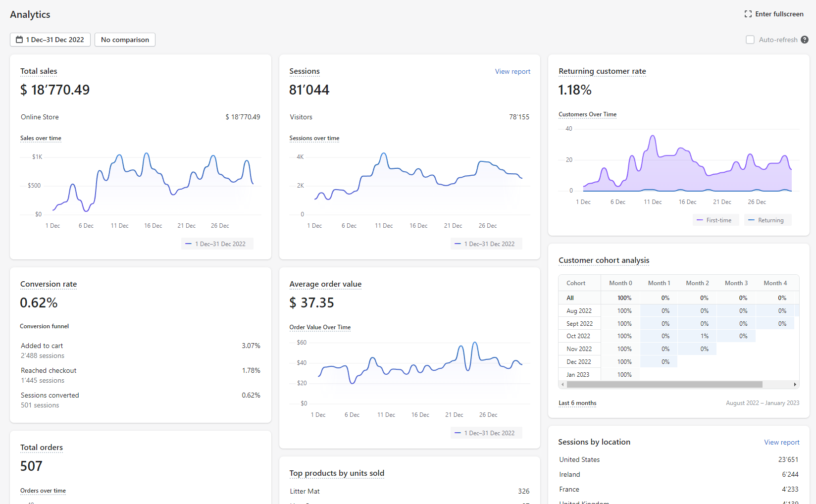
Task: Click the Total sales card heading
Action: tap(39, 71)
